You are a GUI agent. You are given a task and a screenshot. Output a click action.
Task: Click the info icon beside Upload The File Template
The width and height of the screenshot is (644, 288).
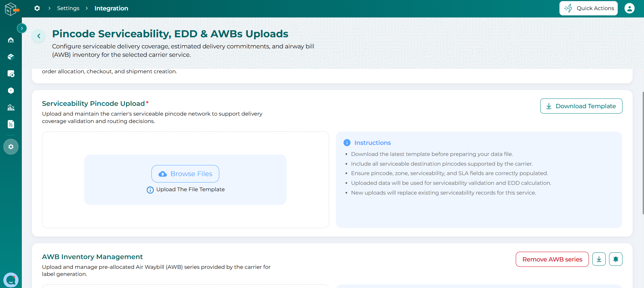pyautogui.click(x=150, y=190)
